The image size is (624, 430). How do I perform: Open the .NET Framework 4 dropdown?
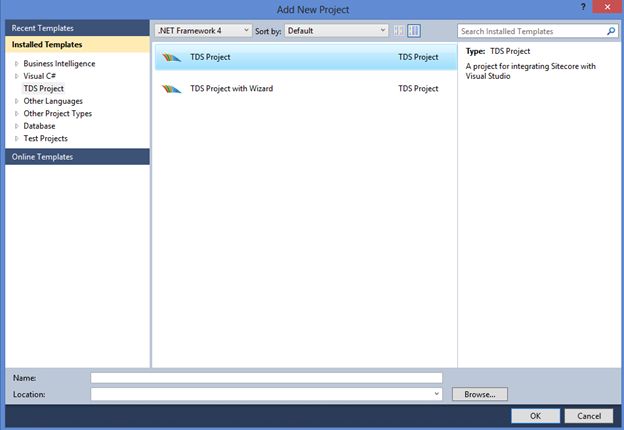203,31
